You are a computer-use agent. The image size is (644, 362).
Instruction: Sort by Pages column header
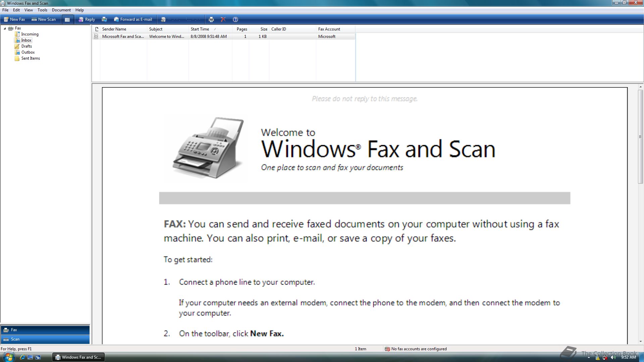(x=240, y=29)
